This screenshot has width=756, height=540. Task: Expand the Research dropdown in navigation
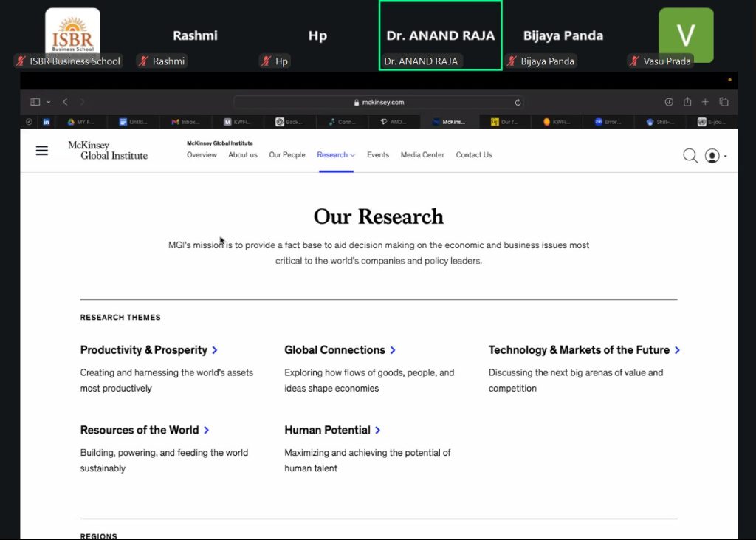[x=336, y=155]
